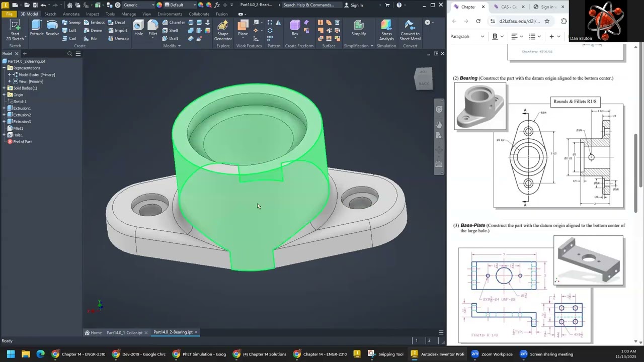The image size is (644, 362).
Task: Expand the Hole1 feature node
Action: point(4,135)
